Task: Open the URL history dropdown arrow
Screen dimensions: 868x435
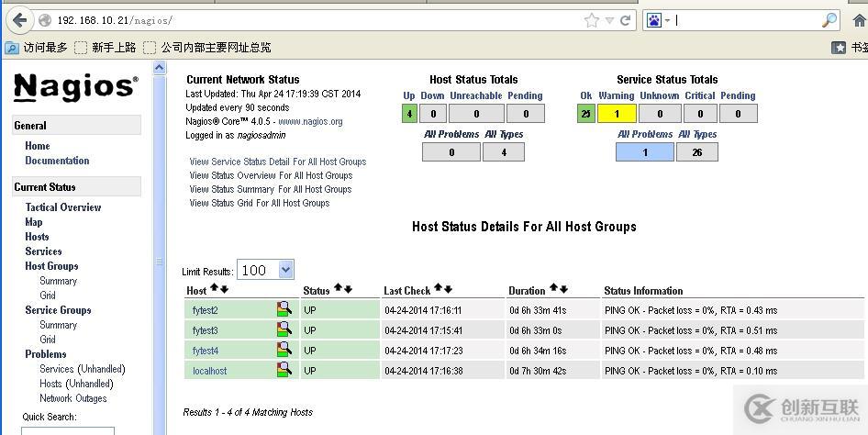Action: tap(609, 21)
